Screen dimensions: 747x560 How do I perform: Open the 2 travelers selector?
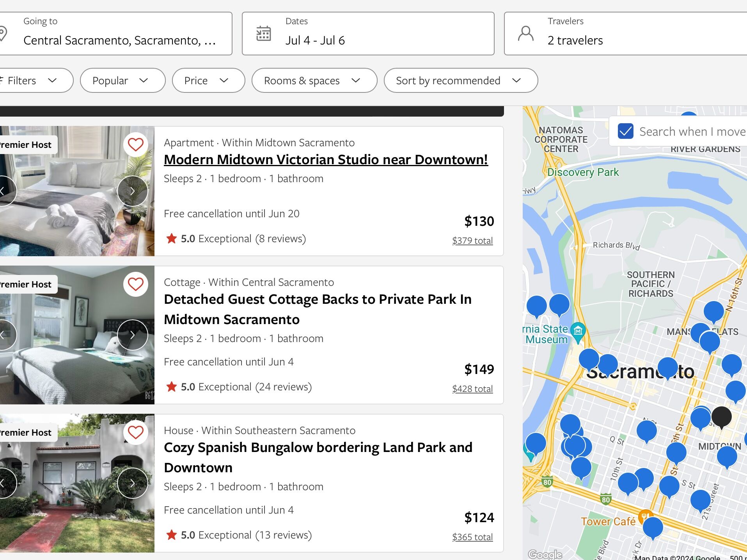(x=626, y=34)
